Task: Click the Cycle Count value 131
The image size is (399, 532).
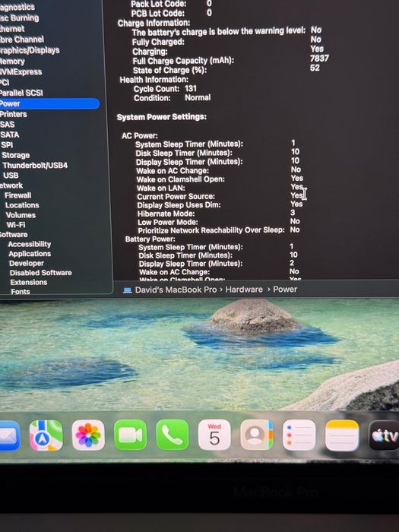Action: [x=191, y=89]
